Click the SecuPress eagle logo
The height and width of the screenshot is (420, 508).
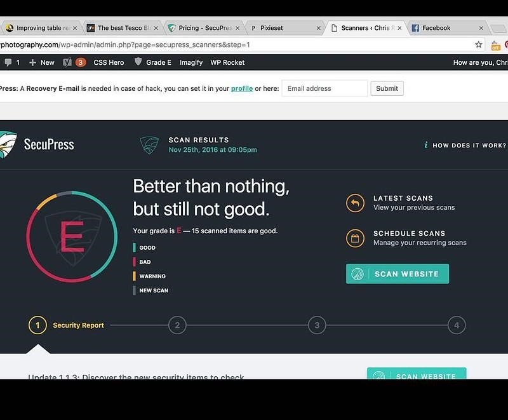coord(8,144)
